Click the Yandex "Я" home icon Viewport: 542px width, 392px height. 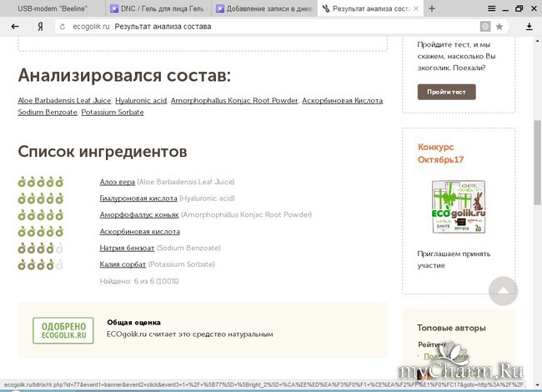(38, 27)
